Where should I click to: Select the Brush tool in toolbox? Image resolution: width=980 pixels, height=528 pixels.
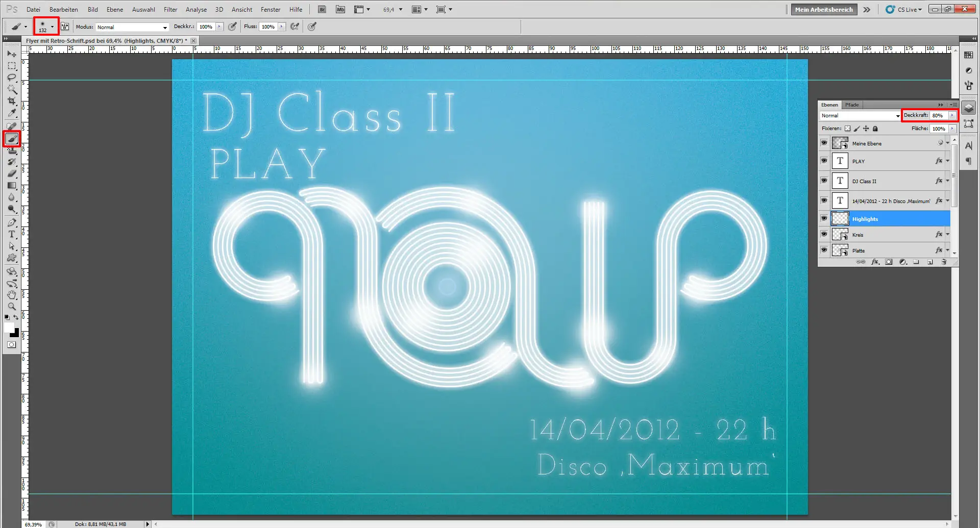[x=12, y=139]
